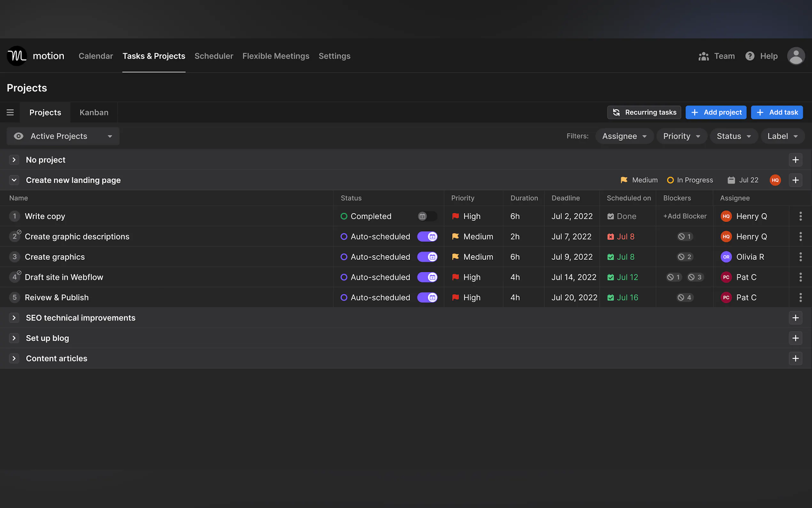Click plus icon on No project row

coord(795,160)
